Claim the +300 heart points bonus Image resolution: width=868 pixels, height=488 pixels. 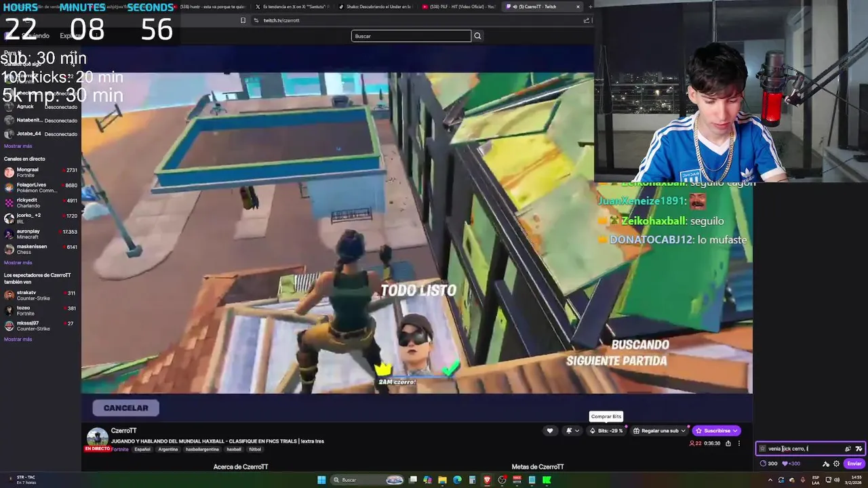coord(791,464)
